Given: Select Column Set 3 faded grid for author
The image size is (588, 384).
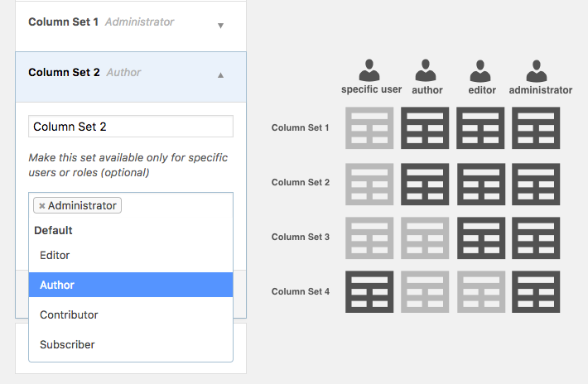Looking at the screenshot, I should [x=425, y=238].
